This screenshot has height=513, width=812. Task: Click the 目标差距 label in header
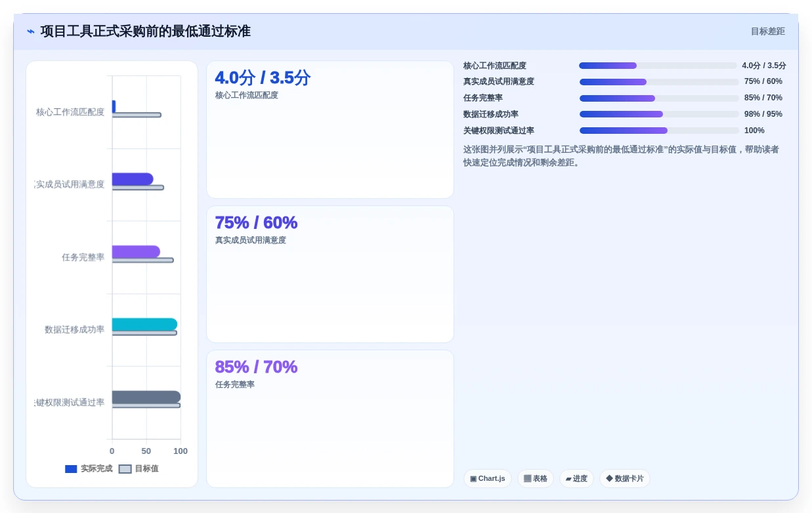point(767,31)
